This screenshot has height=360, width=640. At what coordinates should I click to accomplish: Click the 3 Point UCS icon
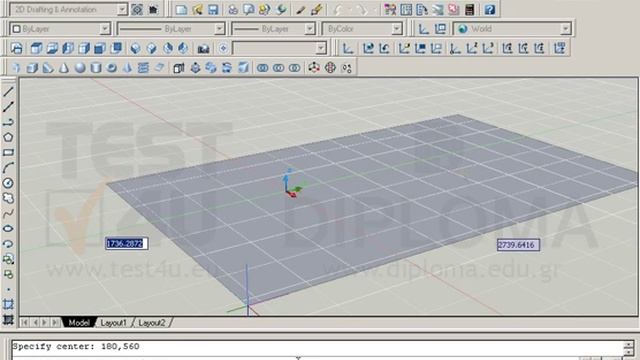pos(488,48)
